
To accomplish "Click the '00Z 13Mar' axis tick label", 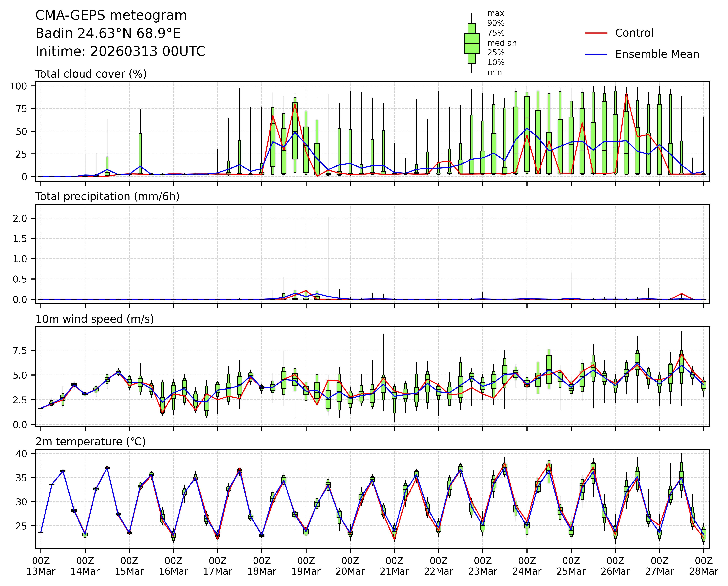I will coord(41,566).
